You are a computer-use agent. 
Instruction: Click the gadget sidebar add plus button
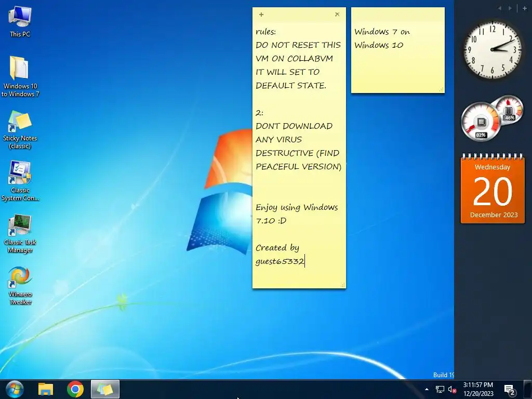pos(524,8)
